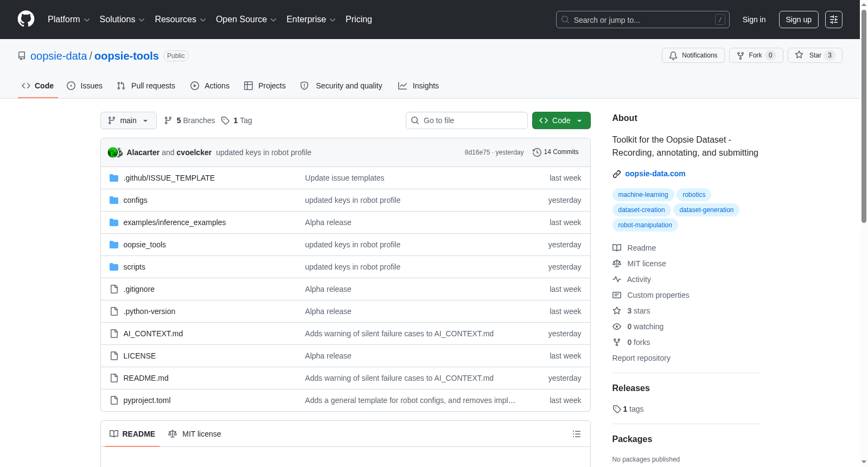Click the folder icon for .github/ISSUE_TEMPLATE
Viewport: 868px width, 467px height.
click(114, 178)
